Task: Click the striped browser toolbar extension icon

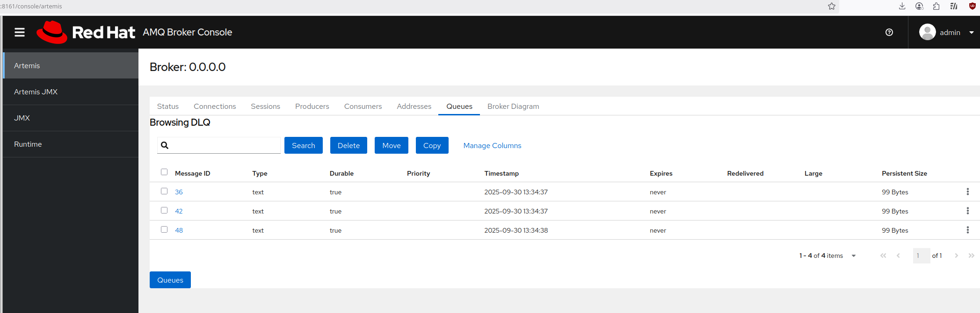Action: 954,6
